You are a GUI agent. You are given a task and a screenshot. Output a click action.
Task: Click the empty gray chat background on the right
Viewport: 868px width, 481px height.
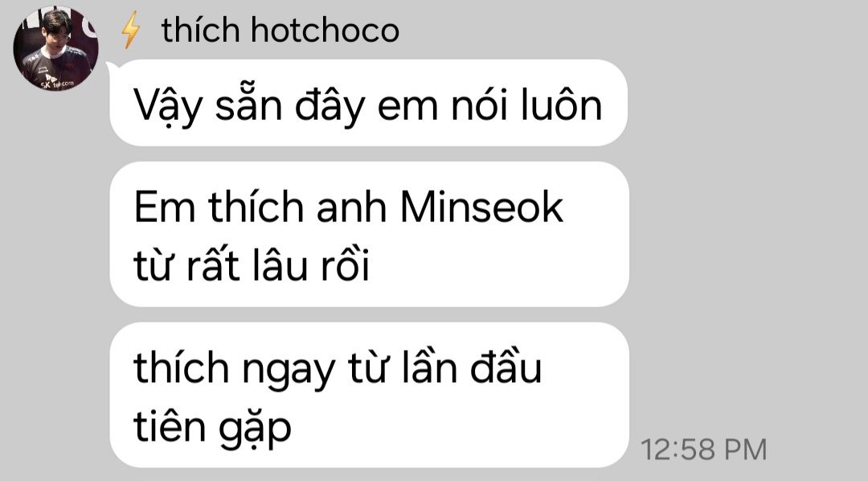pos(747,222)
